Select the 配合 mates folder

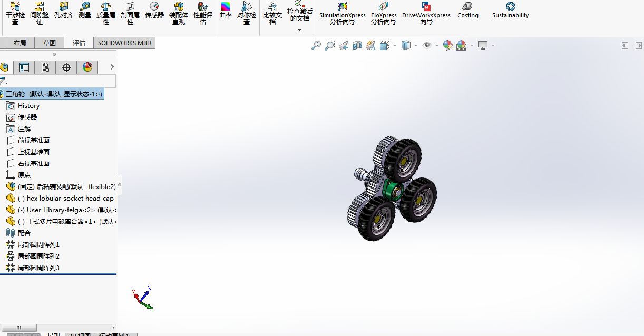click(18, 233)
